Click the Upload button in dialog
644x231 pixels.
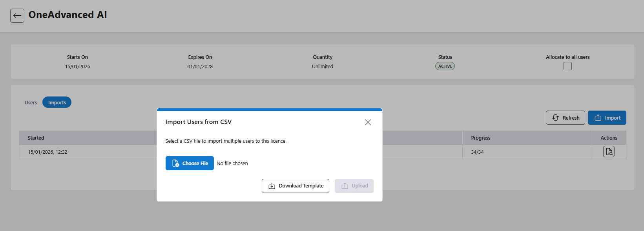pyautogui.click(x=354, y=186)
